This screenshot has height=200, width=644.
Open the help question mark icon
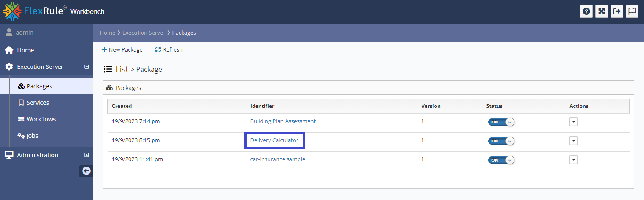tap(586, 11)
